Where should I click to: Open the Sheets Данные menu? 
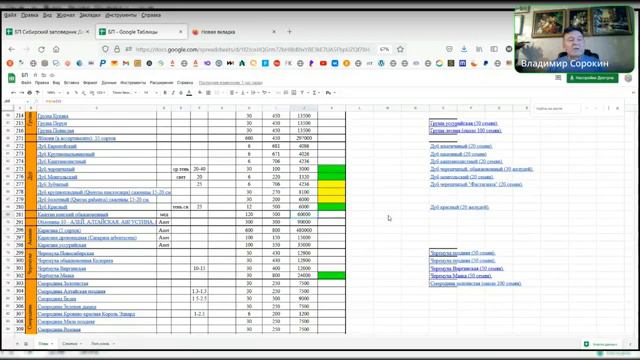(109, 82)
